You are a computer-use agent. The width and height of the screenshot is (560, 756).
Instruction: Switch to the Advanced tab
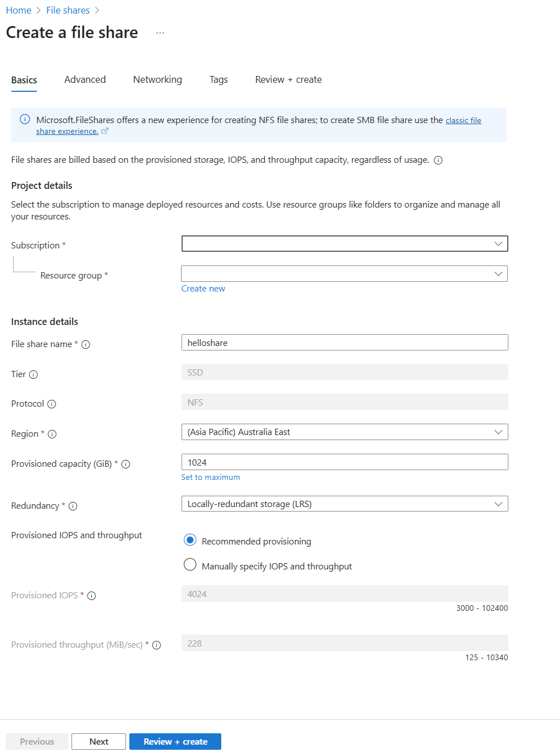85,79
